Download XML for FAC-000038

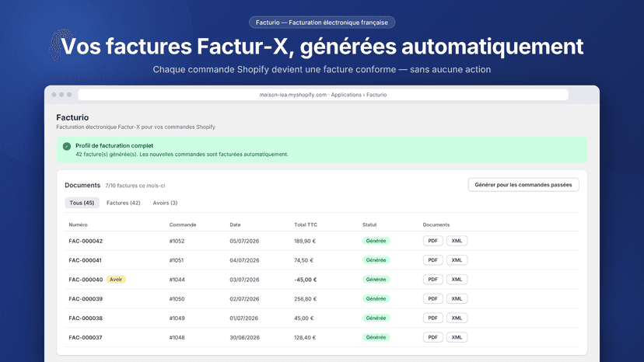(457, 318)
